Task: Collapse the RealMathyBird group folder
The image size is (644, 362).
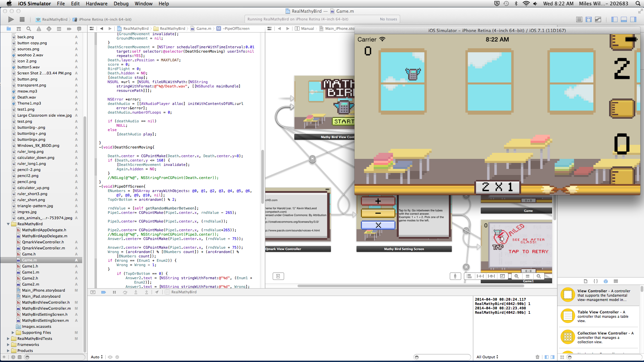Action: 8,224
